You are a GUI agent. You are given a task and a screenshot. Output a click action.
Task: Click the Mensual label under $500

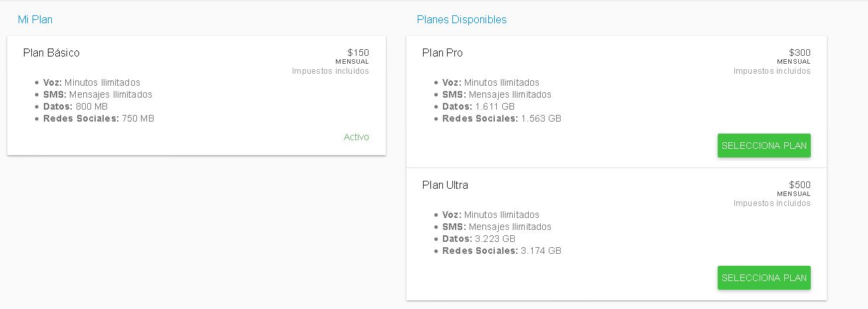(794, 194)
